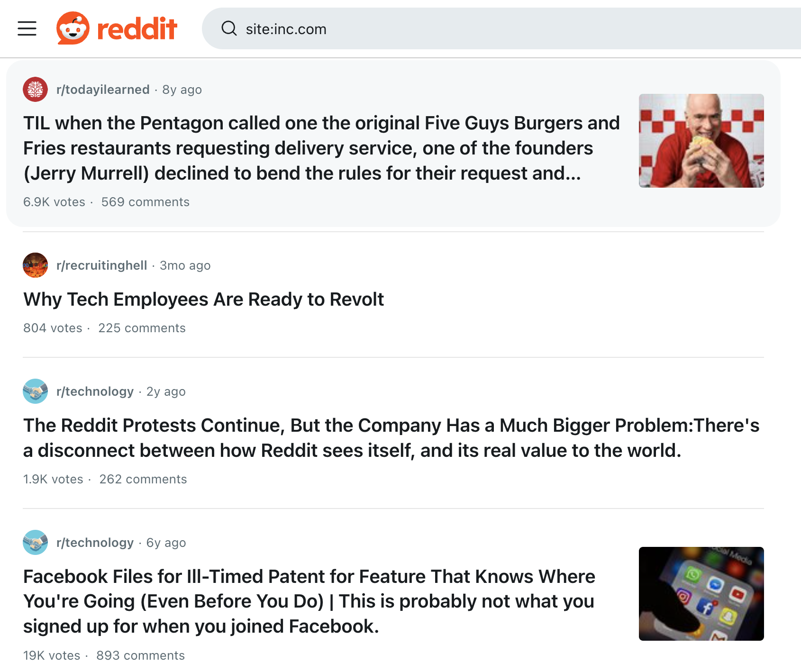The width and height of the screenshot is (801, 672).
Task: Open the hamburger navigation menu
Action: [27, 28]
